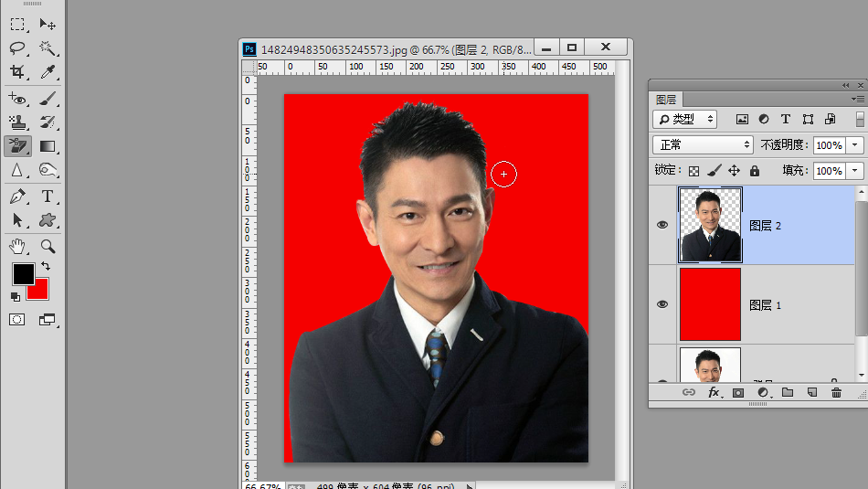Select the Gradient tool
This screenshot has width=868, height=489.
pos(47,146)
